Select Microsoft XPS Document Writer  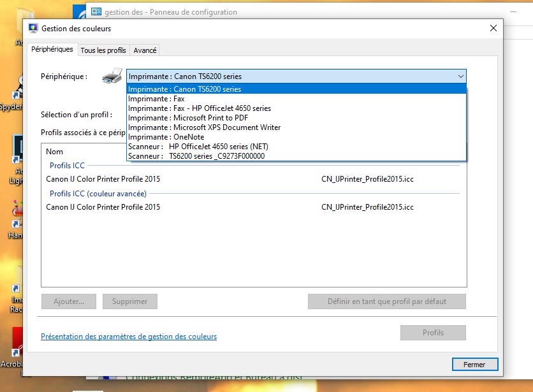click(296, 127)
